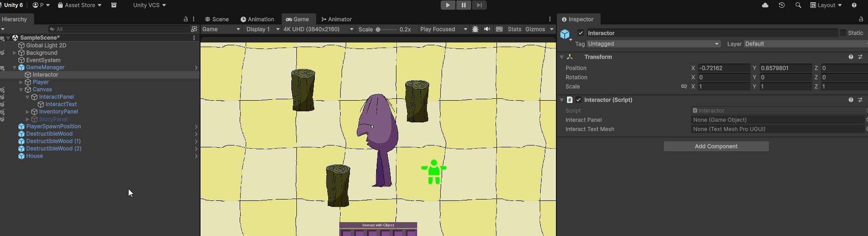
Task: Switch to the Inspector tab
Action: 578,19
